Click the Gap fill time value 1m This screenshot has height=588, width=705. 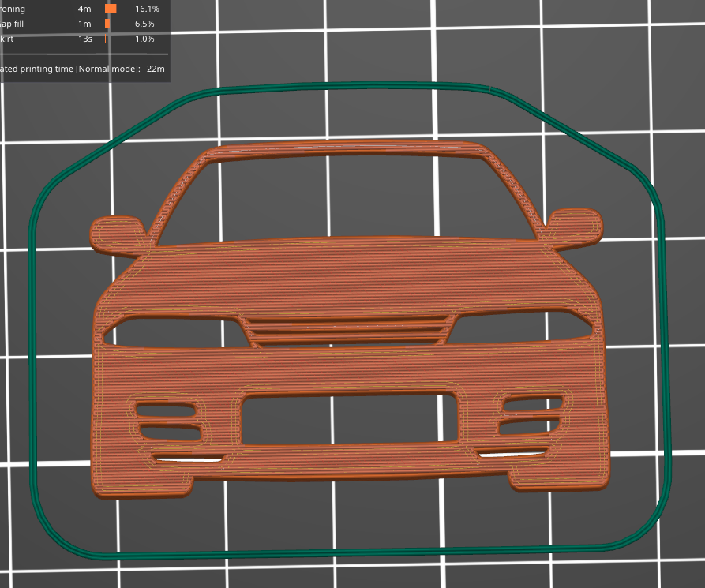click(x=84, y=24)
